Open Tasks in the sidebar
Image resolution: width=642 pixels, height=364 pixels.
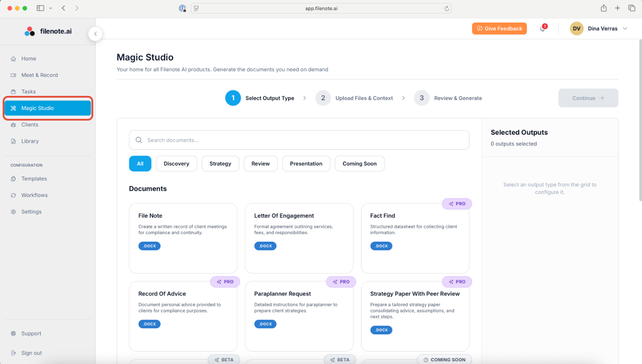tap(48, 92)
